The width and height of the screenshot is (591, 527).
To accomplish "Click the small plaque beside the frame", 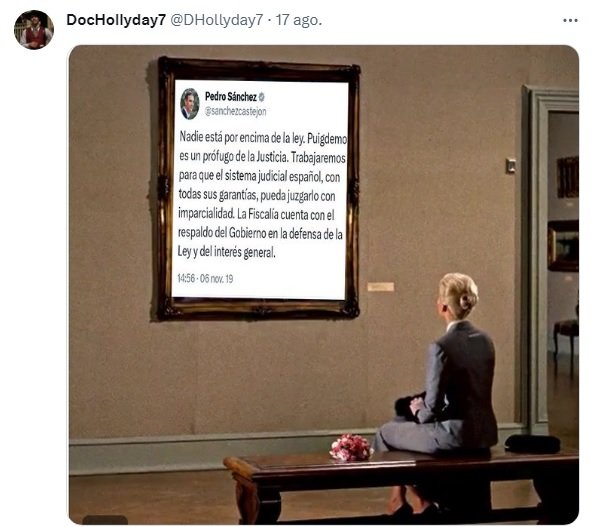I will coord(381,287).
